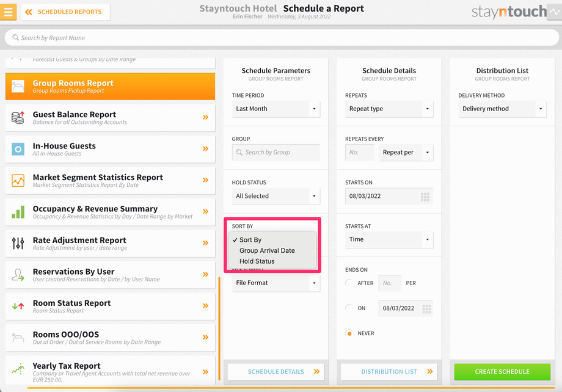Viewport: 562px width, 392px height.
Task: Open the Repeat type dropdown
Action: (x=389, y=109)
